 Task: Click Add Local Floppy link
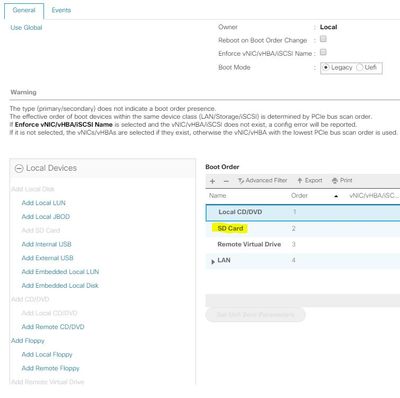point(47,355)
